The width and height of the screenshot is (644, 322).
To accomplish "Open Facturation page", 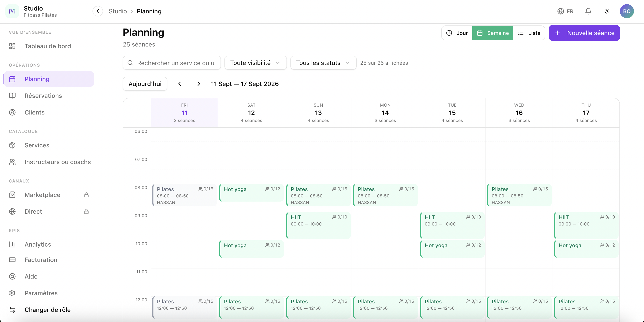I will click(49, 260).
